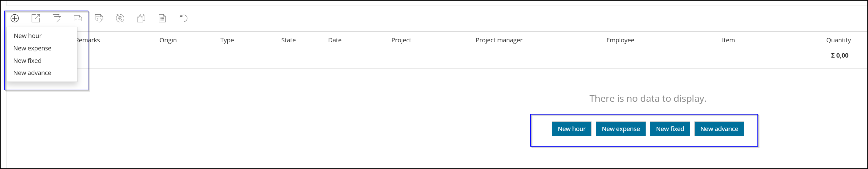The height and width of the screenshot is (169, 868).
Task: Click the plus circle add icon
Action: pos(14,18)
